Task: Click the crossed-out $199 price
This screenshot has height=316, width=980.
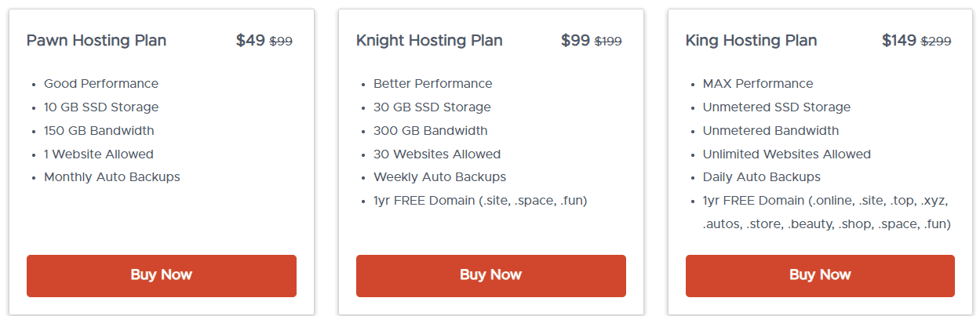Action: coord(608,42)
